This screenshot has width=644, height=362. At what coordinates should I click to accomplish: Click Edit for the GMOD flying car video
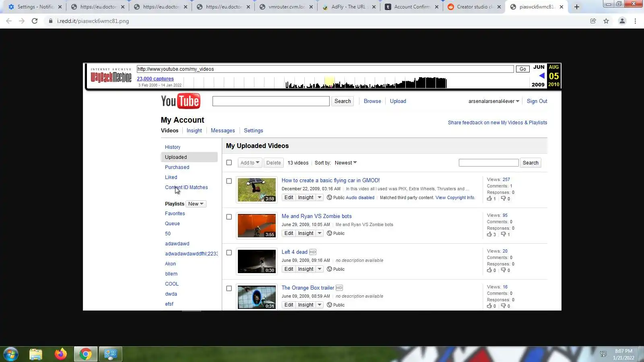tap(289, 197)
